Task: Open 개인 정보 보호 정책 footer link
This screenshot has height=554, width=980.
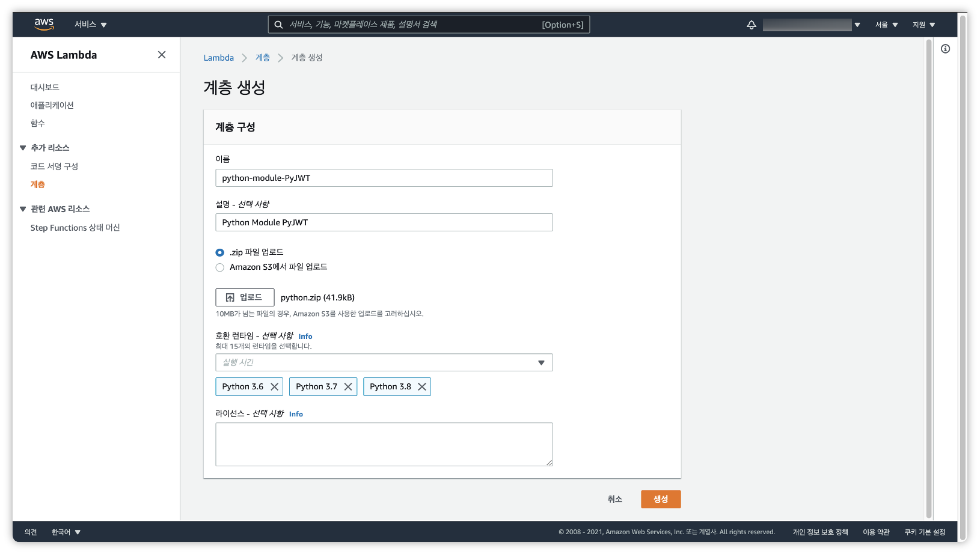Action: (820, 532)
